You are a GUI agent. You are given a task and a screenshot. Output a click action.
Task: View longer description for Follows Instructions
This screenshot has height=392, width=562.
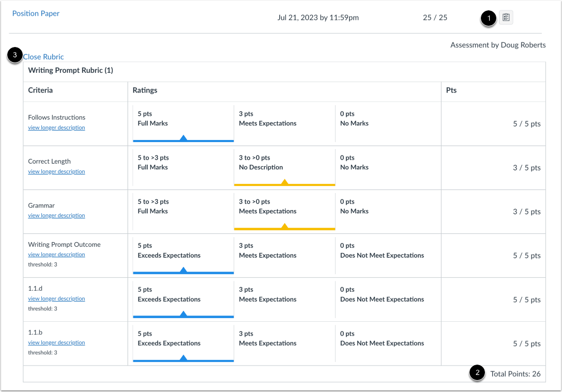56,128
